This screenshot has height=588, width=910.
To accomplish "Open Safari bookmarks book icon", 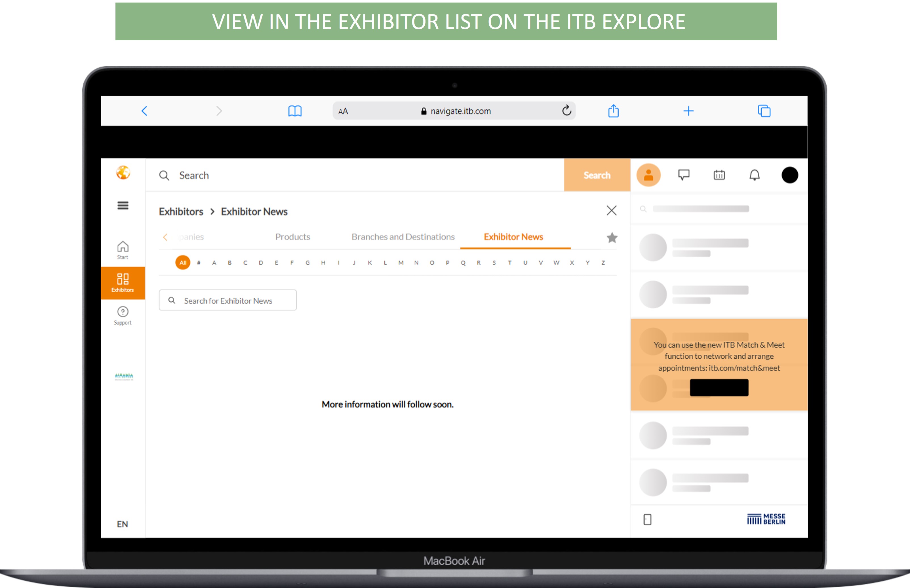I will pos(294,111).
